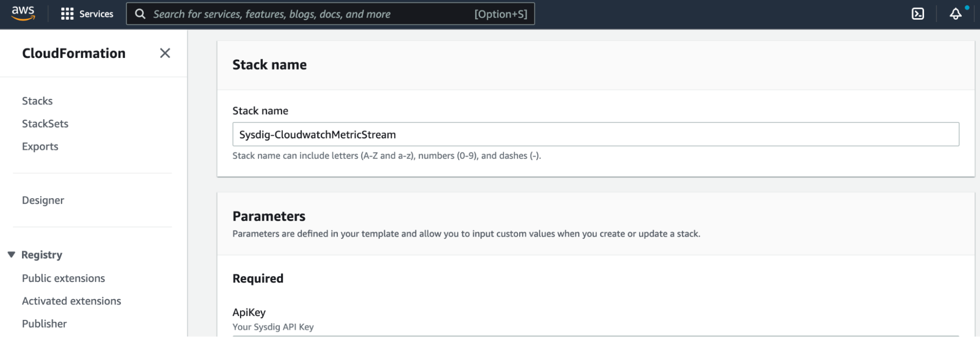Open the notifications bell
980x337 pixels.
955,14
